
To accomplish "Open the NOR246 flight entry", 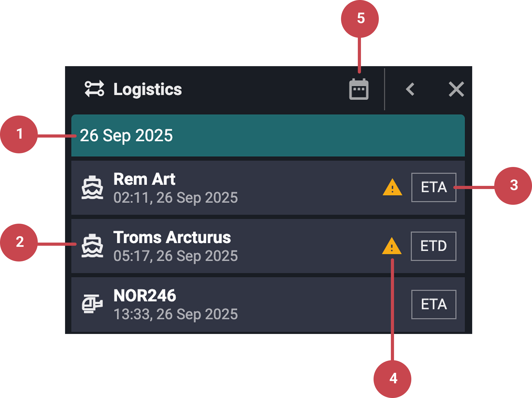I will tap(236, 303).
